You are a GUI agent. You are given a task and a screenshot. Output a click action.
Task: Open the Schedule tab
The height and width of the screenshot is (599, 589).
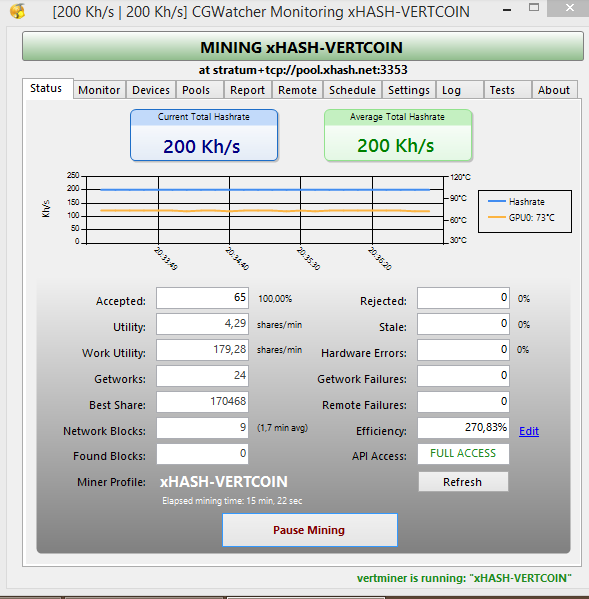pyautogui.click(x=353, y=90)
